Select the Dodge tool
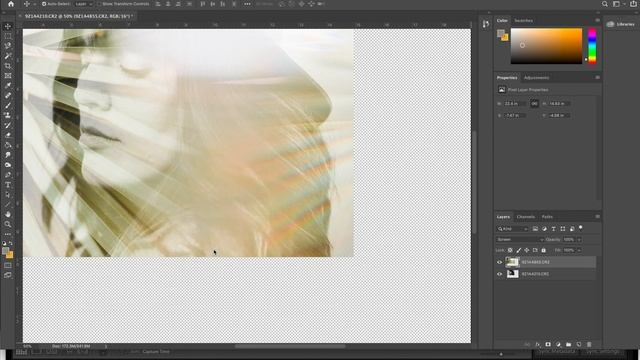 click(8, 165)
